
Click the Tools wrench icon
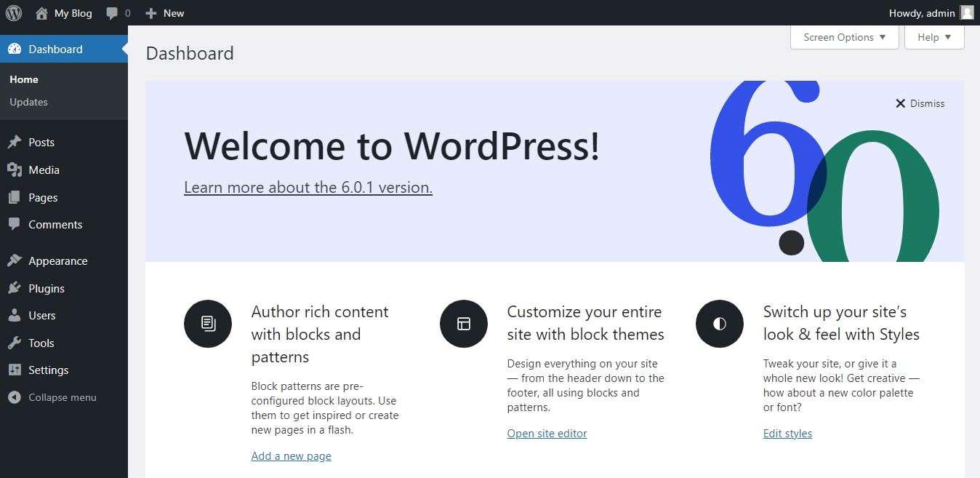15,343
